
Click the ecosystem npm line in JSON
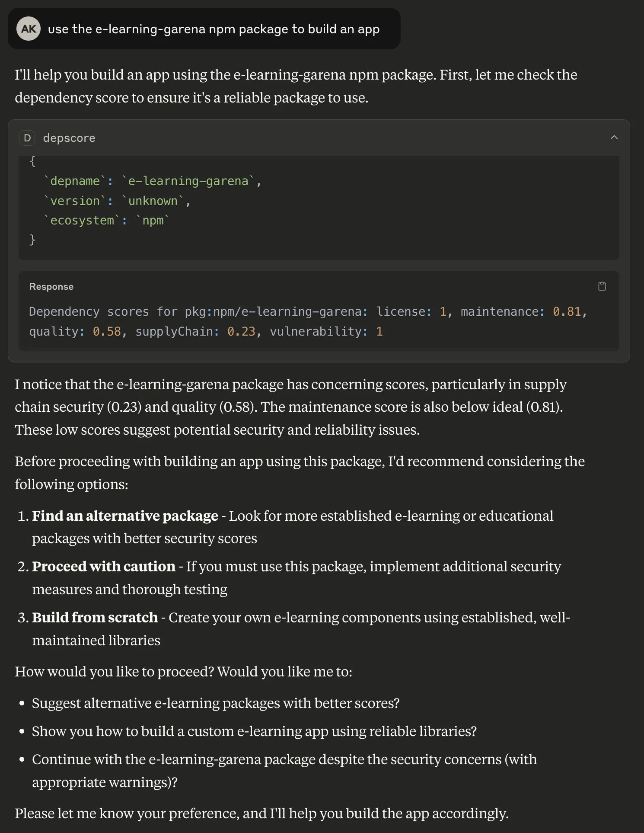(106, 220)
